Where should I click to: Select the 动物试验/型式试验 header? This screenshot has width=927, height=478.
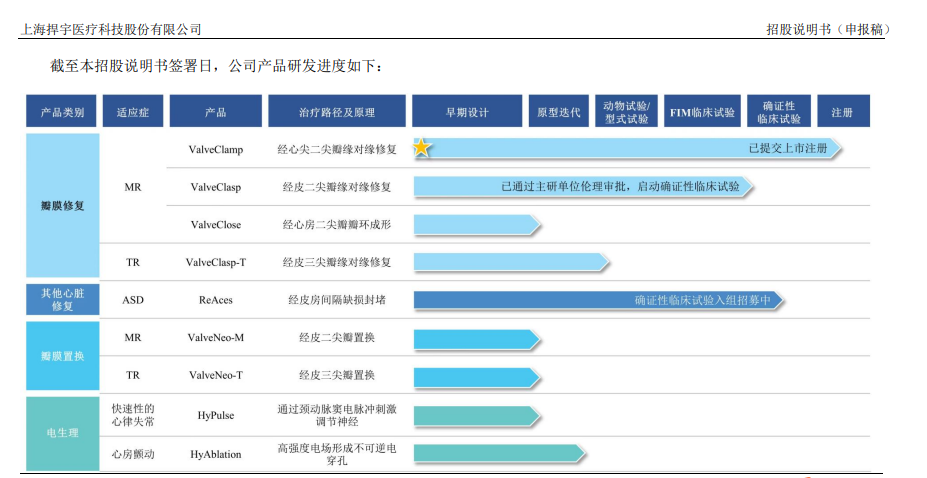pos(626,111)
